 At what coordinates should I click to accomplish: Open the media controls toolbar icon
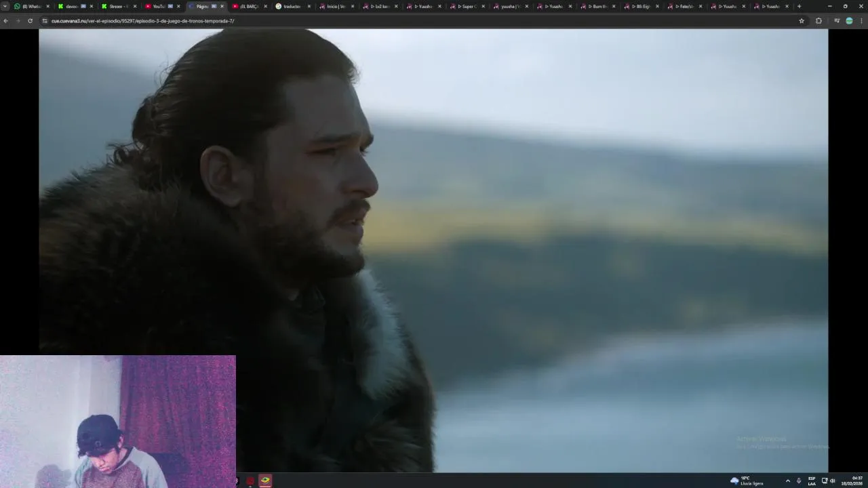coord(837,21)
